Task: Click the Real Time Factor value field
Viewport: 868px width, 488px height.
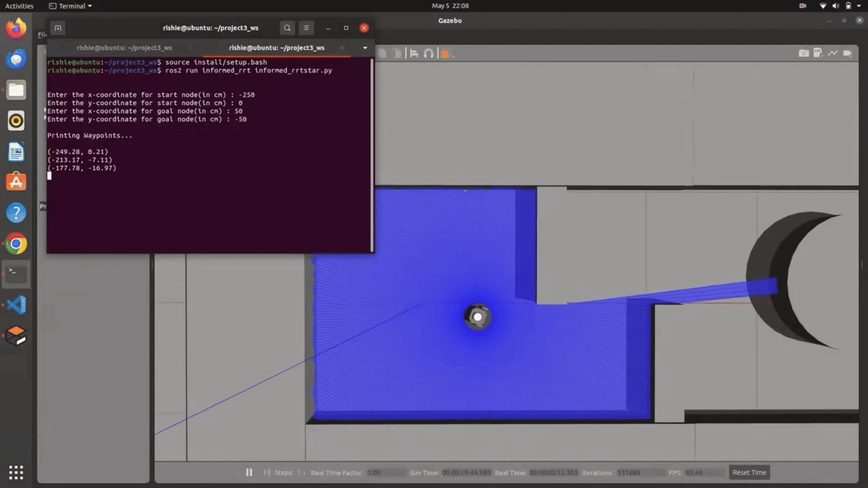Action: 386,472
